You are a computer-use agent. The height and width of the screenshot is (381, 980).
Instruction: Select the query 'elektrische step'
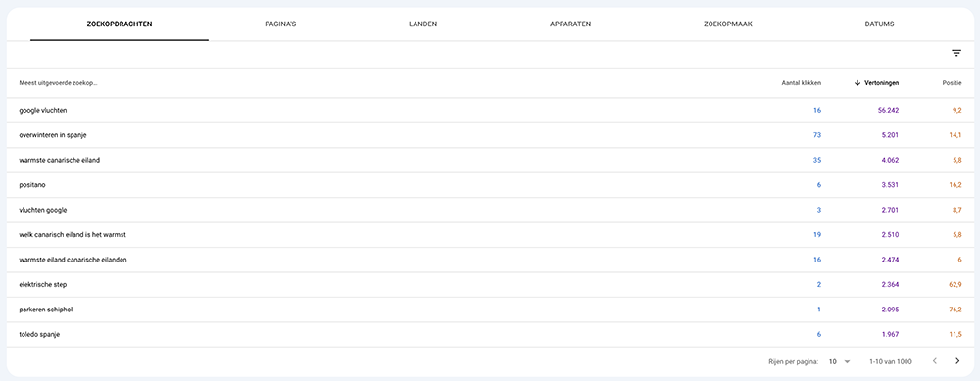[42, 284]
